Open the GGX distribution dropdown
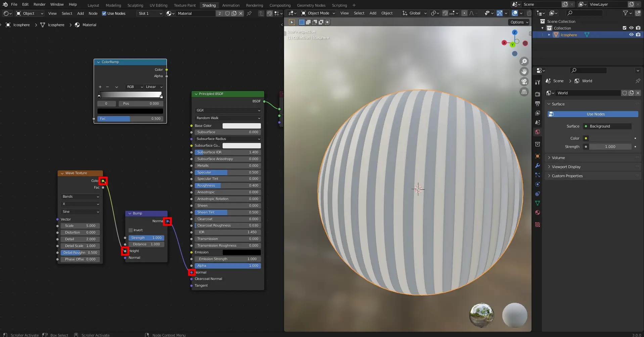The height and width of the screenshot is (337, 644). tap(228, 110)
